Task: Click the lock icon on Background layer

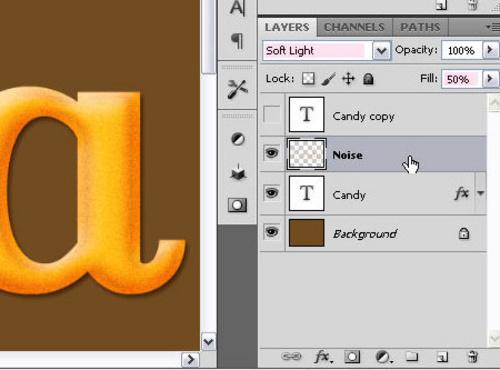Action: 464,233
